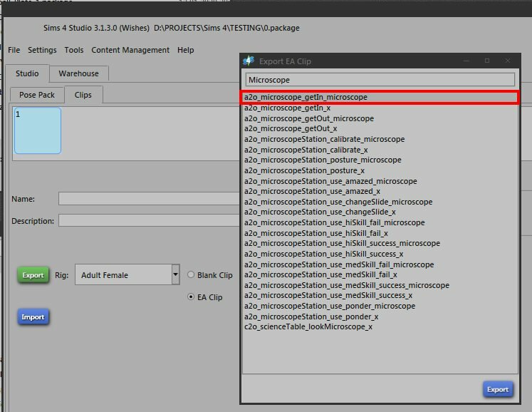532x412 pixels.
Task: Select a2o_microscopeStation_use_medSkill_success_microscope clip
Action: (380, 285)
